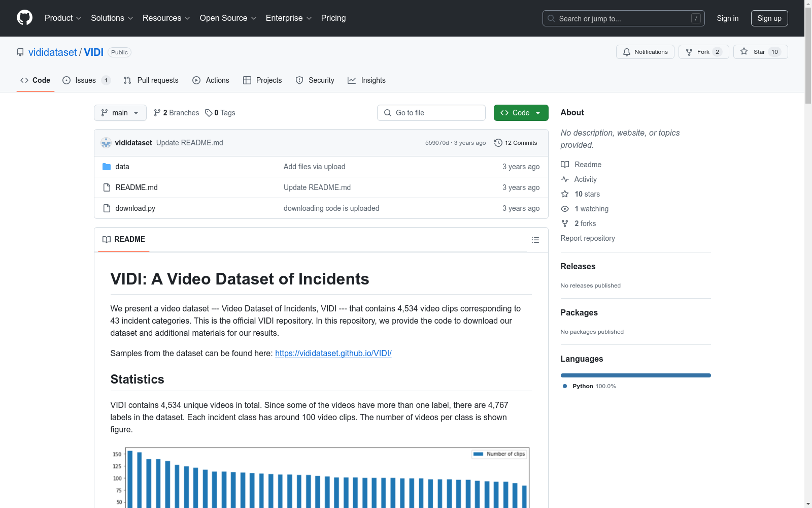This screenshot has width=812, height=508.
Task: Open the Solutions navigation dropdown
Action: click(112, 18)
